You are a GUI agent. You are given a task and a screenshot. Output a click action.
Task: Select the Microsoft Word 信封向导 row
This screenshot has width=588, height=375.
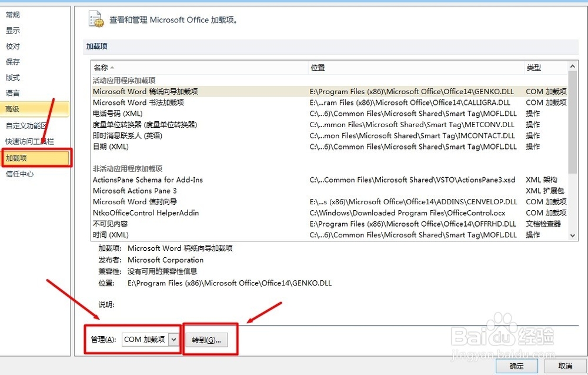point(330,201)
